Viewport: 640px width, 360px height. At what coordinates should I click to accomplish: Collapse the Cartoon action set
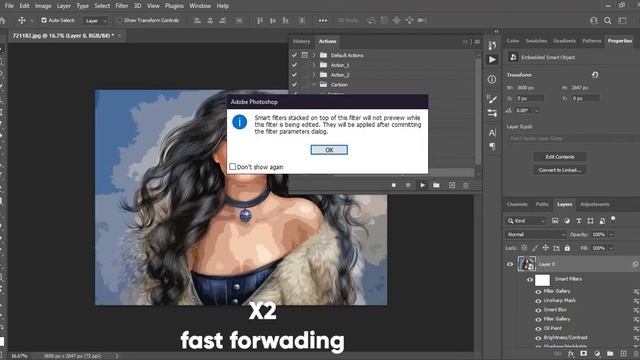pyautogui.click(x=314, y=84)
